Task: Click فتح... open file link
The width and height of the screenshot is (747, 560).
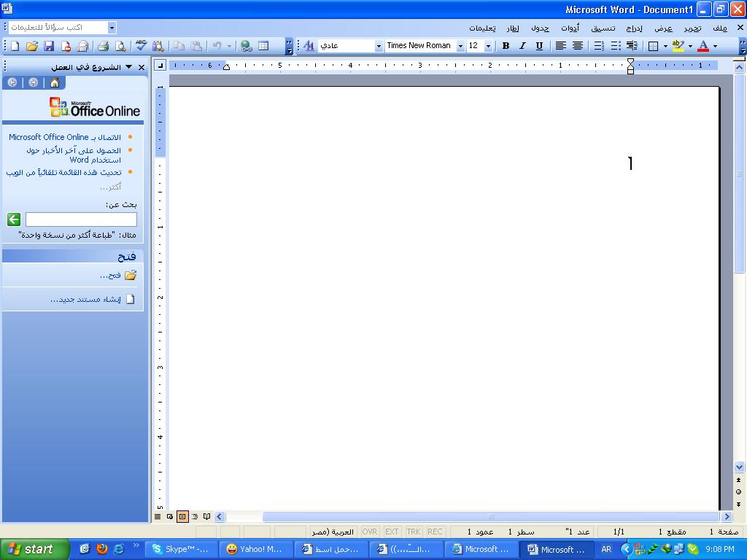Action: pos(111,275)
